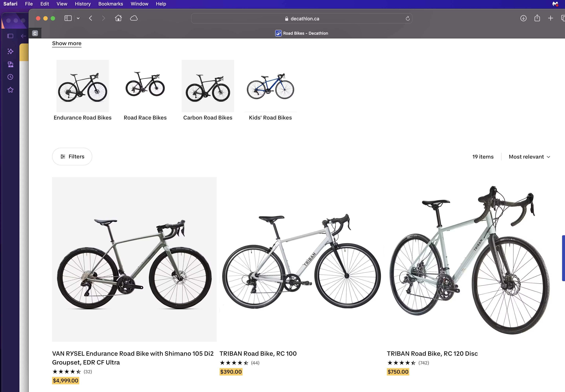Expand the Most relevant sort dropdown

pyautogui.click(x=529, y=157)
